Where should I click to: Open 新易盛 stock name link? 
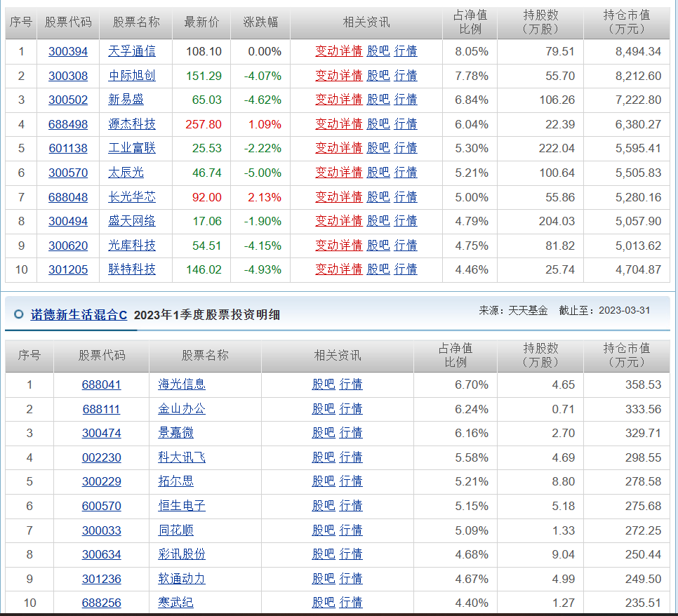[x=126, y=100]
